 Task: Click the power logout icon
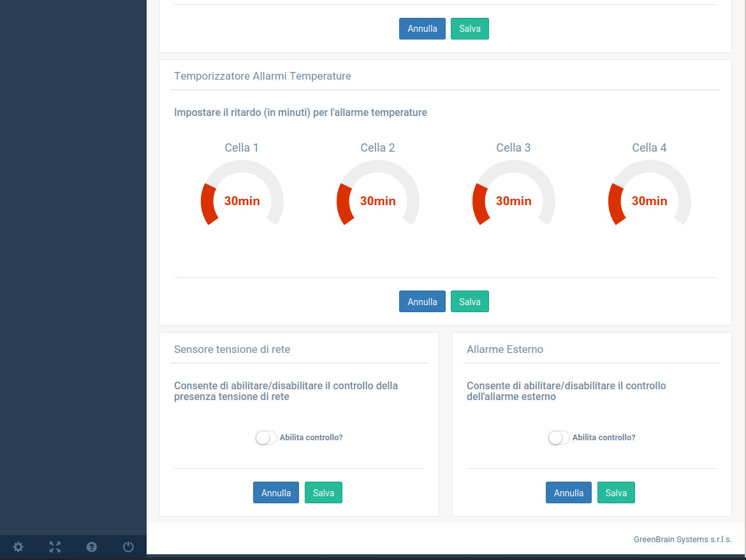[128, 547]
